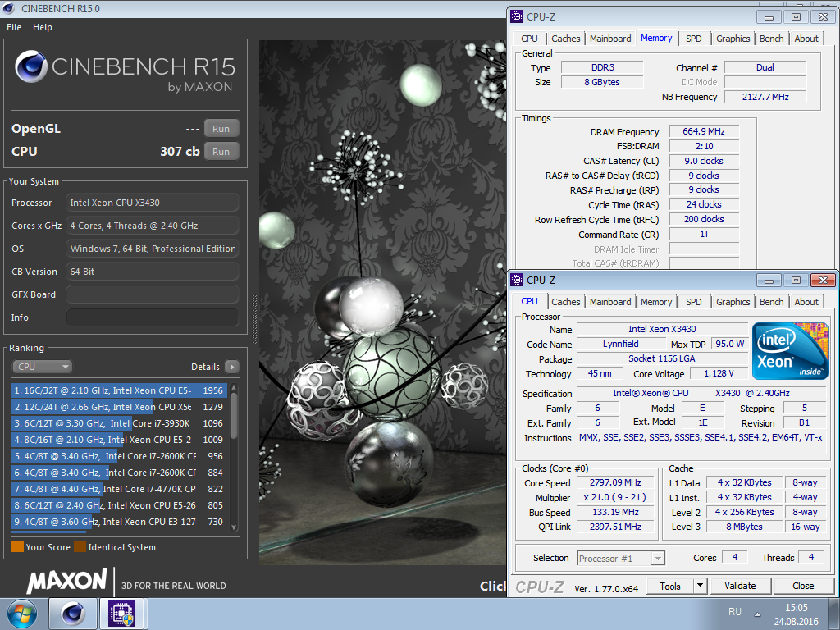Viewport: 840px width, 630px height.
Task: Click CPU-Z Memory window title icon
Action: (x=517, y=16)
